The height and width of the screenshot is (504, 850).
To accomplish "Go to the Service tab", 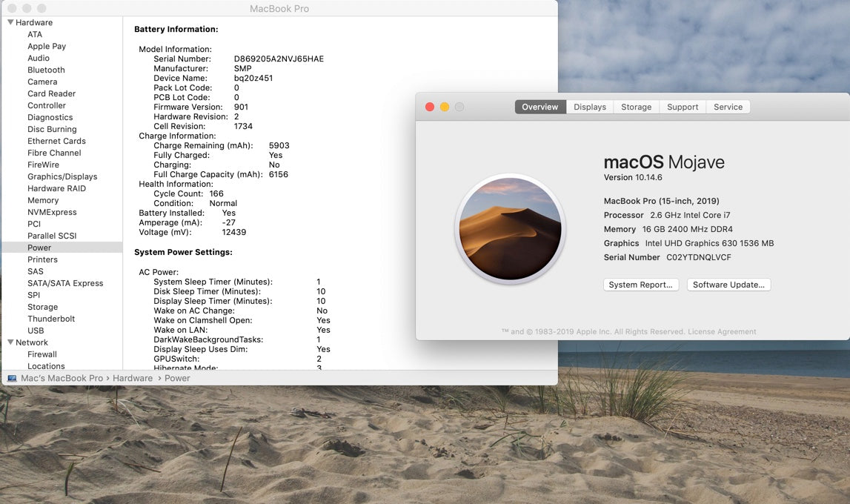I will tap(728, 107).
